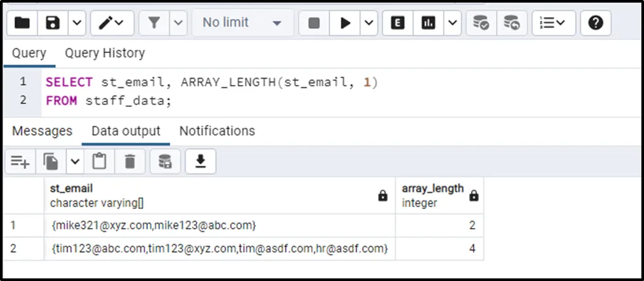
Task: Click the Execute query play button
Action: (x=345, y=24)
